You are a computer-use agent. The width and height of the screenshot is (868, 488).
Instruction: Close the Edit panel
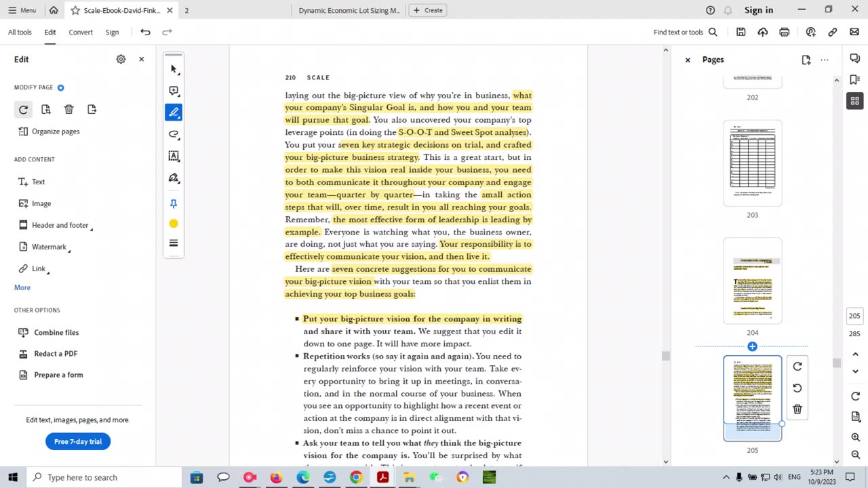click(141, 59)
